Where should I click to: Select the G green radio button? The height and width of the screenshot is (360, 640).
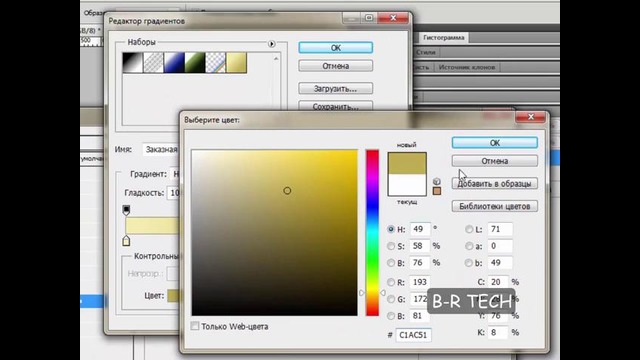(x=391, y=299)
